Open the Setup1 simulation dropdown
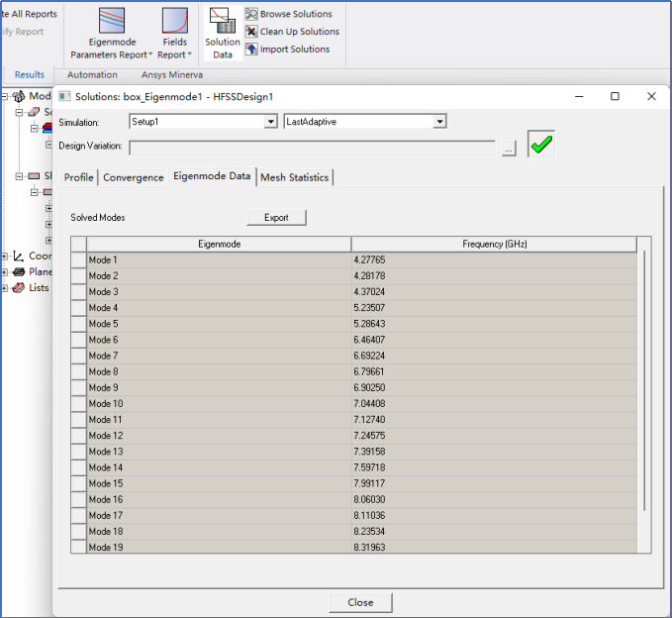This screenshot has width=672, height=618. point(270,122)
